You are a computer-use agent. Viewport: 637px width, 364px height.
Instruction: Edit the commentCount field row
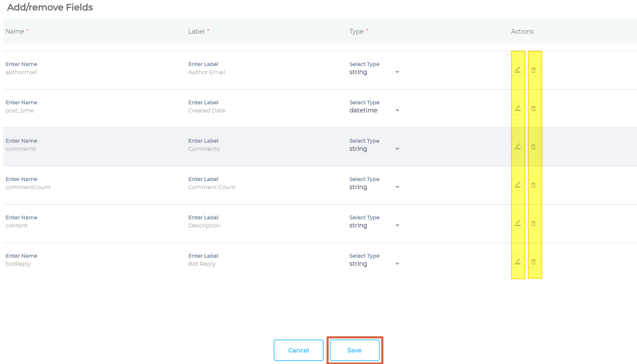pos(518,185)
